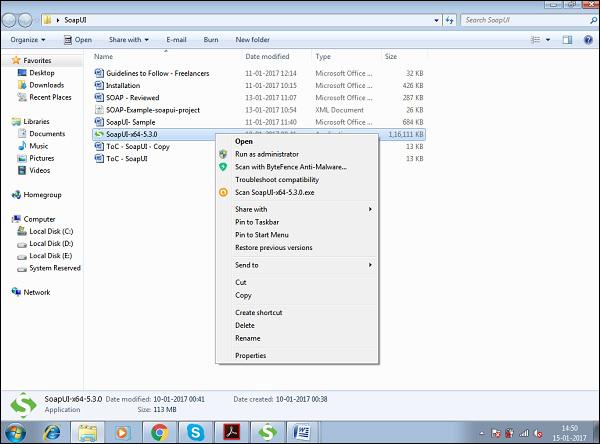Toggle the preview pane icon
The width and height of the screenshot is (600, 444).
click(567, 39)
